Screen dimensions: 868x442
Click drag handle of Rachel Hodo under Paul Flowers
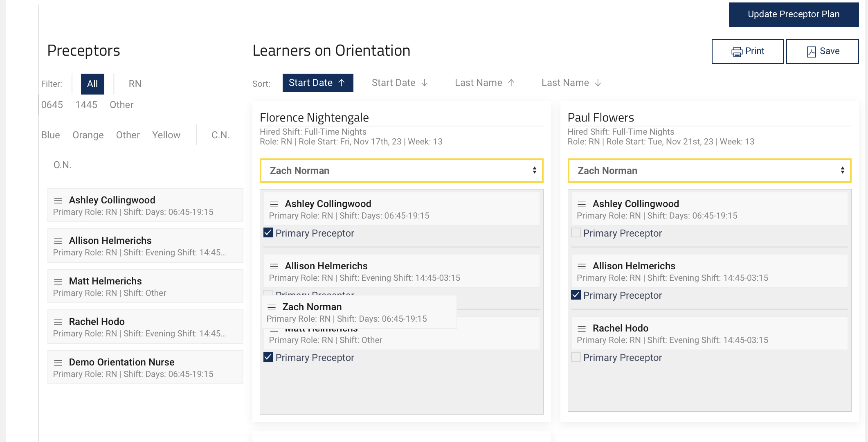(x=582, y=329)
